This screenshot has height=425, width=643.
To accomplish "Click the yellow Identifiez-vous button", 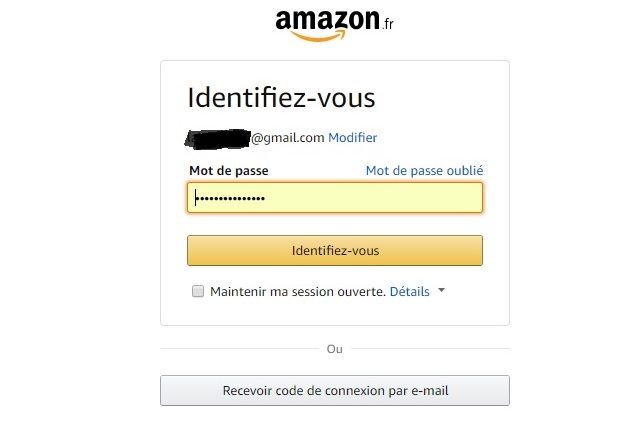I will point(335,250).
